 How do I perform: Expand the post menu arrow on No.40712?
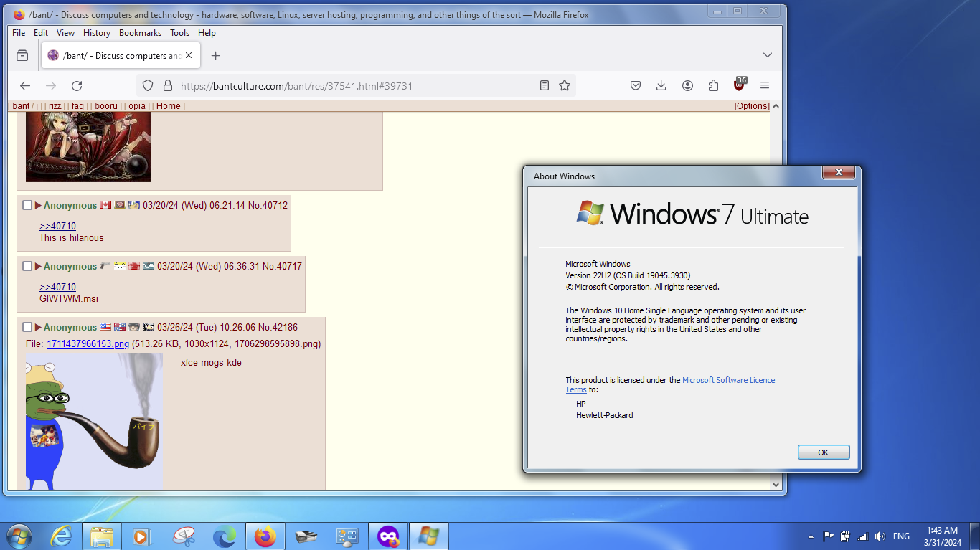(38, 206)
